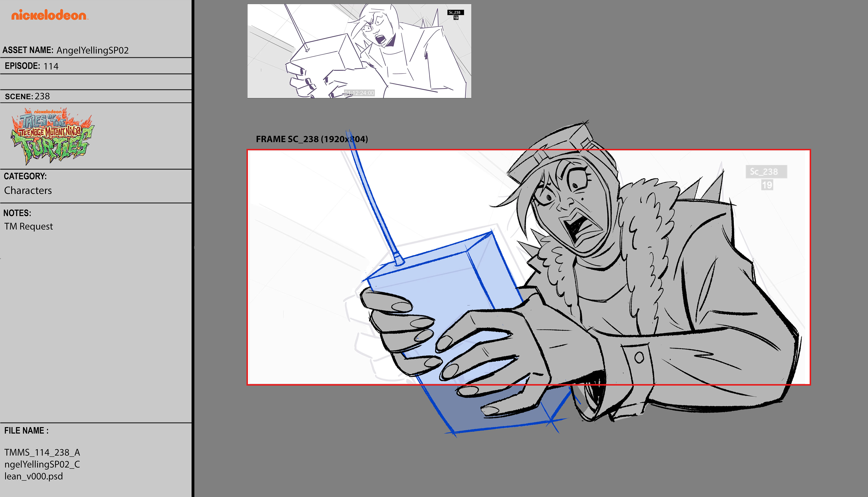The image size is (868, 497).
Task: Select the Characters category text
Action: click(x=28, y=190)
